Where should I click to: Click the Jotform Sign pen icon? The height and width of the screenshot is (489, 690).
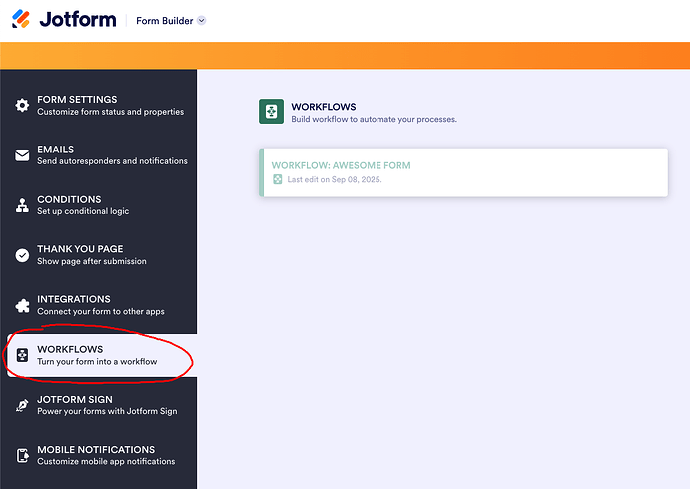tap(22, 405)
